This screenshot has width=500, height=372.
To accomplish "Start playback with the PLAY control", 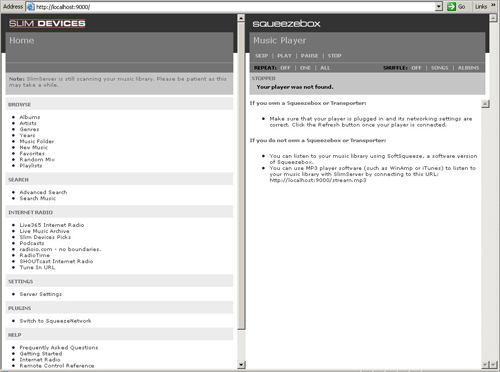I will point(284,56).
